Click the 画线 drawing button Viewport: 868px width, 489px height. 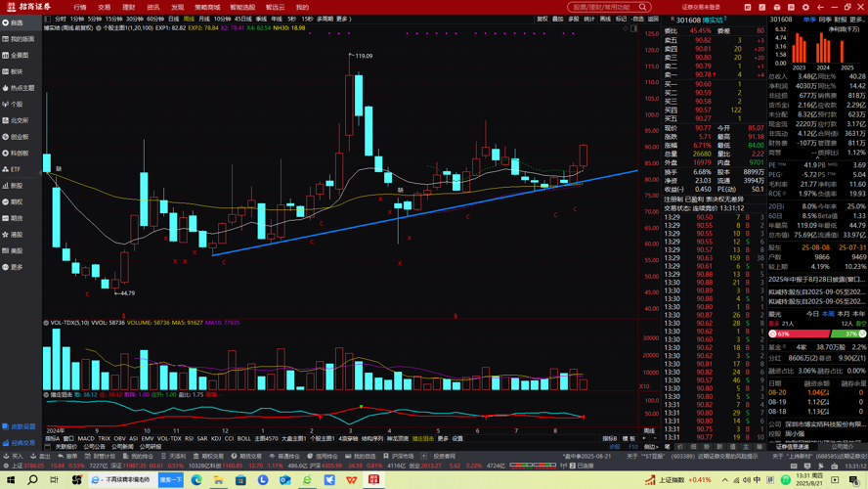(x=606, y=19)
